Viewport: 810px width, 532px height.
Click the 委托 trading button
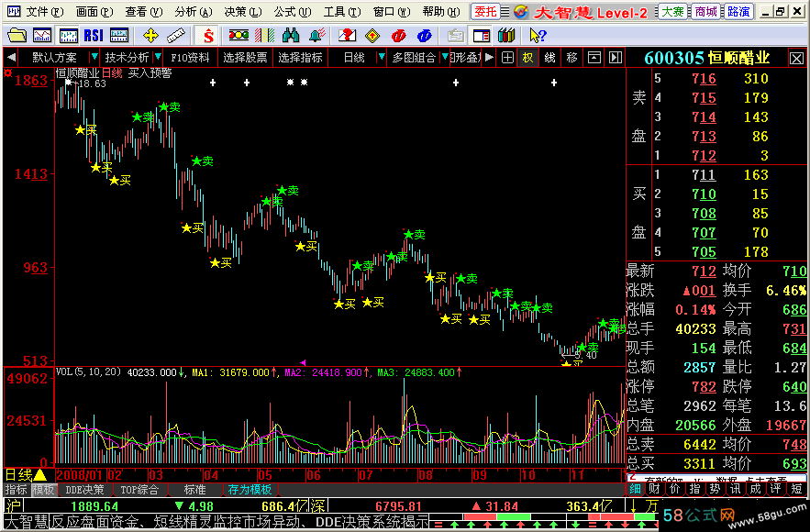click(x=486, y=12)
